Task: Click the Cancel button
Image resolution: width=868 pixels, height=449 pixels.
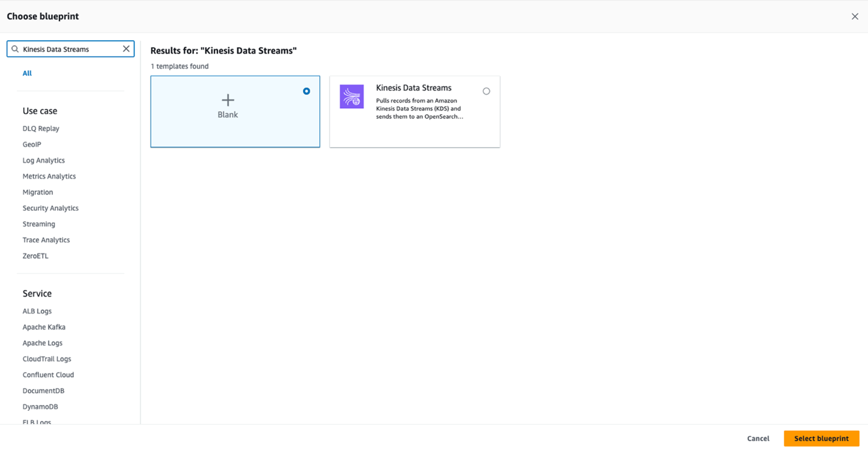Action: coord(758,439)
